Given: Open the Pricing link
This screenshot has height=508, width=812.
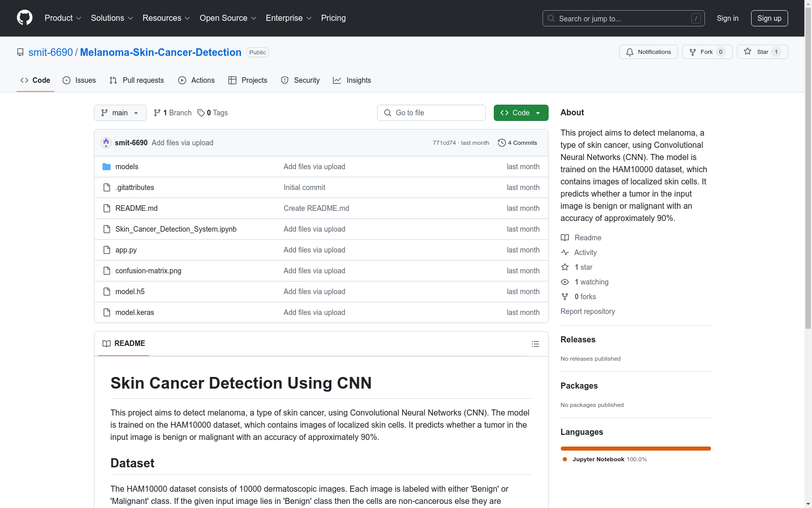Looking at the screenshot, I should (x=333, y=18).
